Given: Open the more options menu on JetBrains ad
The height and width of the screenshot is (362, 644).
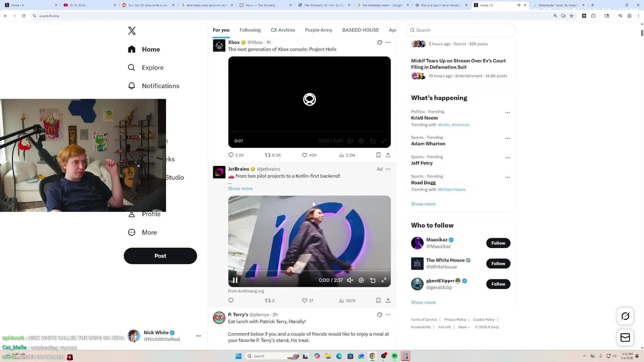Looking at the screenshot, I should [388, 169].
